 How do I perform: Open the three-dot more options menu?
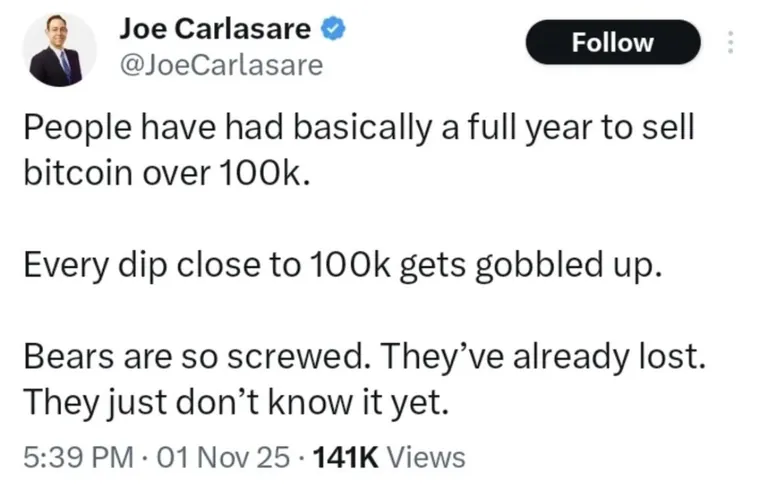(x=730, y=43)
